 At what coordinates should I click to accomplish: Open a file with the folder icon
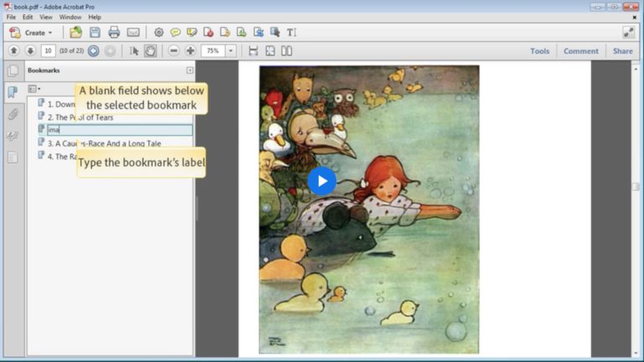tap(76, 33)
